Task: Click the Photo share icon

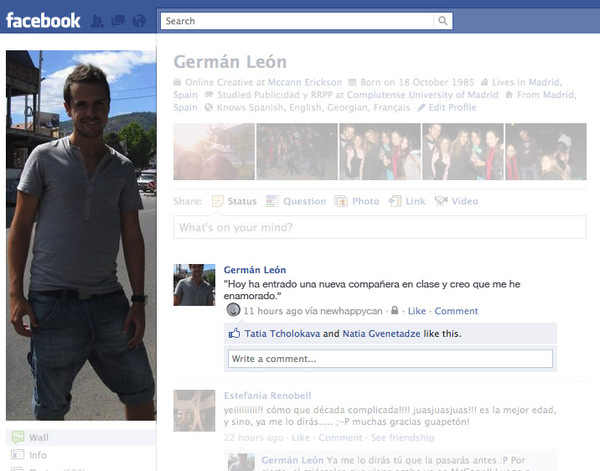Action: click(x=341, y=201)
